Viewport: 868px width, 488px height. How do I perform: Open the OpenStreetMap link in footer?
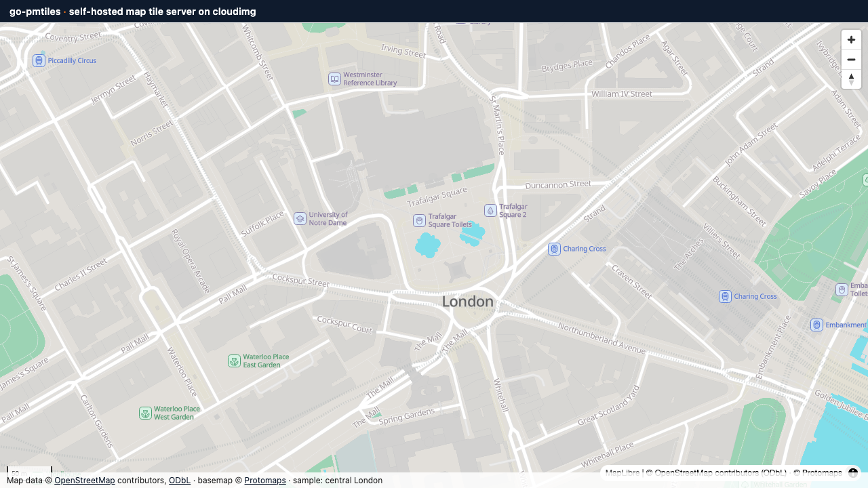point(85,481)
